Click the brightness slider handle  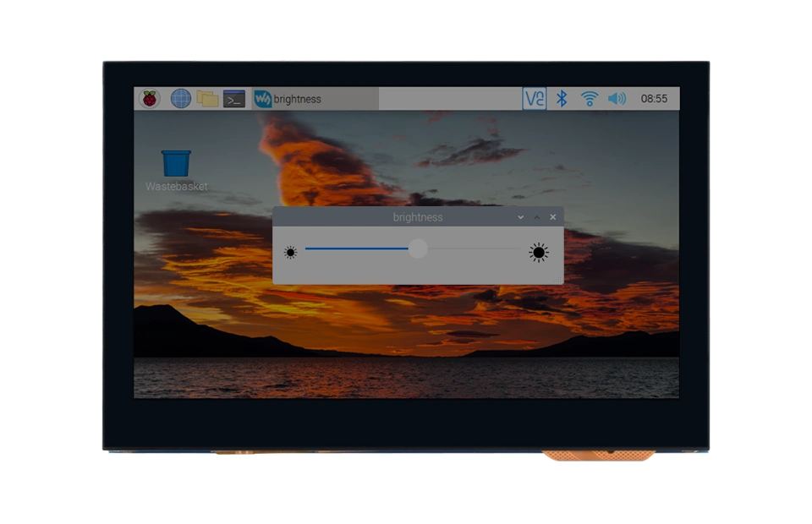(x=418, y=248)
